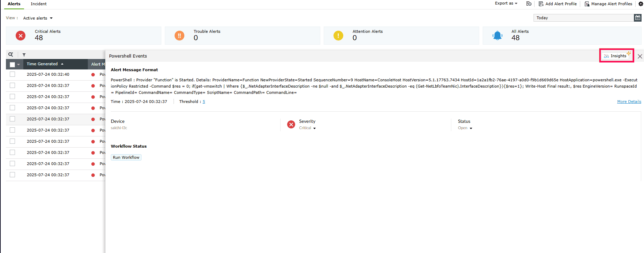Open the settings gear in the top bar
Image resolution: width=644 pixels, height=253 pixels.
tap(641, 4)
